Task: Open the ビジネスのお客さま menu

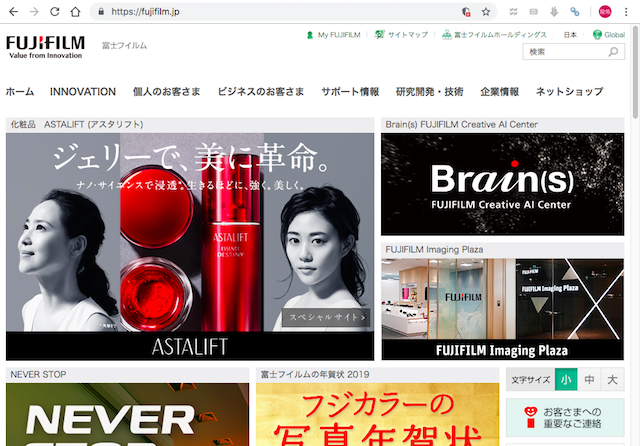Action: (x=260, y=92)
